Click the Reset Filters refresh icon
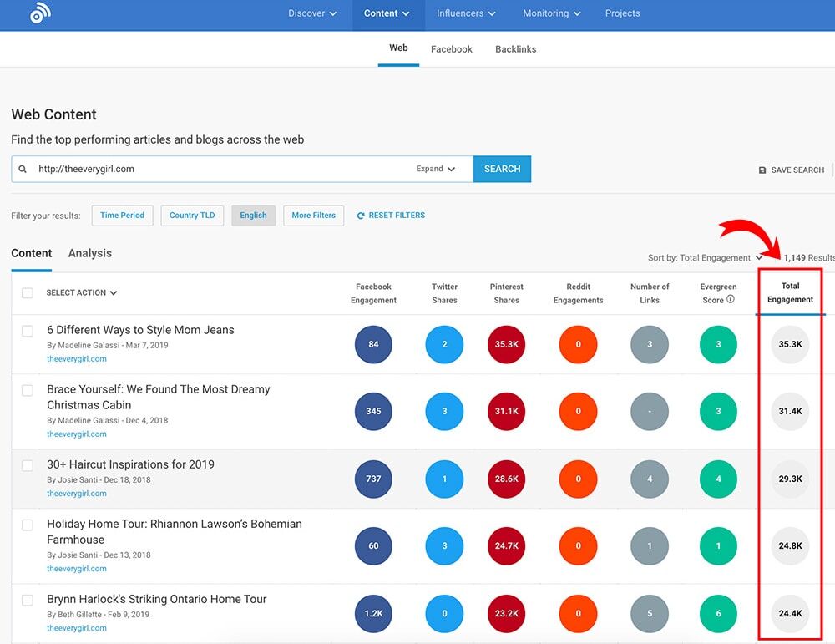Screen dimensions: 835x644 361,216
